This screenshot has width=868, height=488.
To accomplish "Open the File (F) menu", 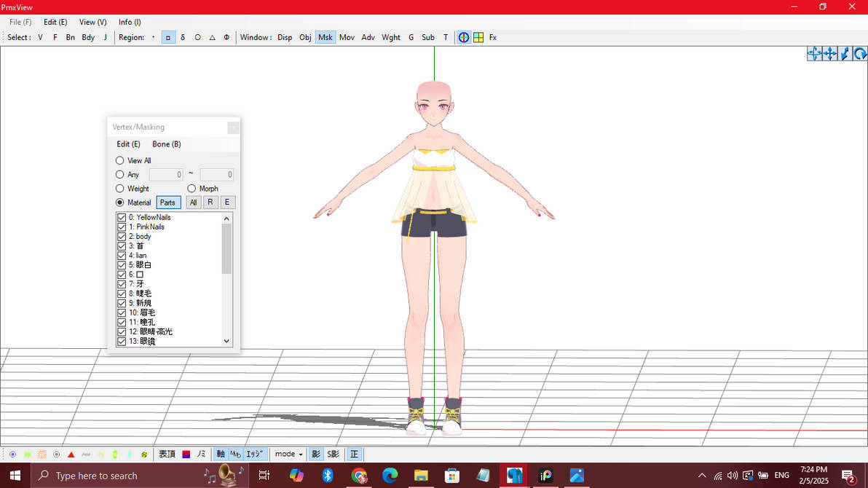I will (x=20, y=22).
